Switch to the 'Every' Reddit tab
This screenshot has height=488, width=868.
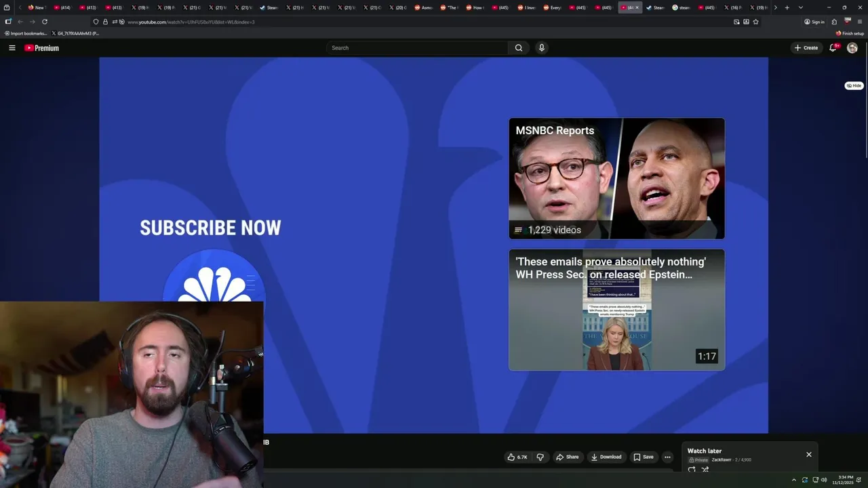pos(553,7)
